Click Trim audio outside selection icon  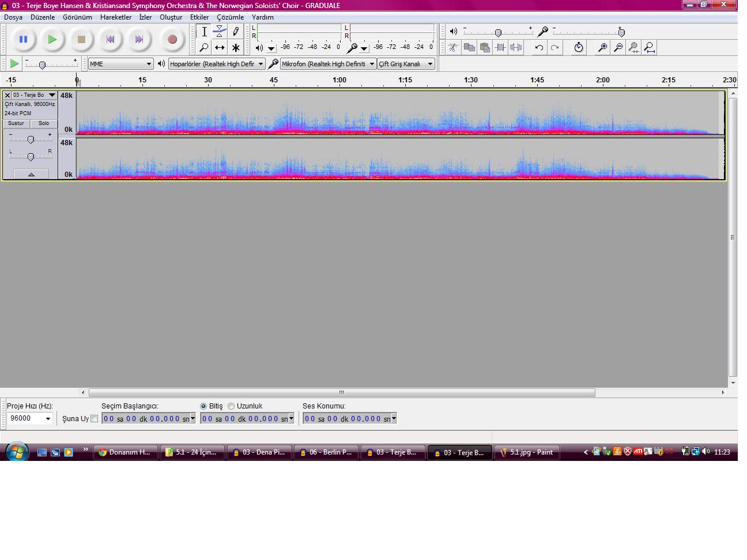pyautogui.click(x=500, y=47)
